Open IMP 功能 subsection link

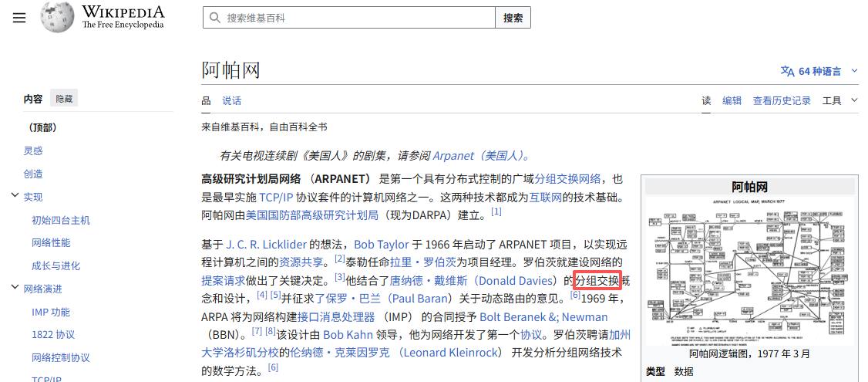[x=51, y=312]
